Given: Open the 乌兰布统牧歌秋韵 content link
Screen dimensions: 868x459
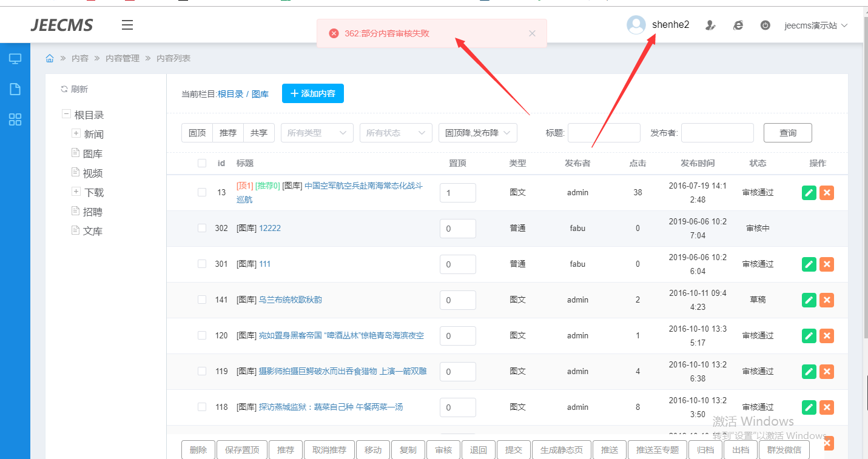Looking at the screenshot, I should tap(291, 300).
